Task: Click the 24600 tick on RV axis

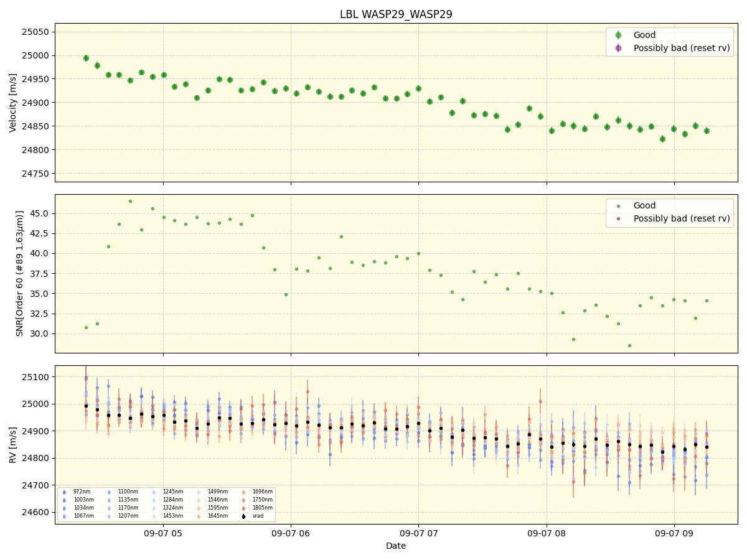Action: click(x=35, y=512)
